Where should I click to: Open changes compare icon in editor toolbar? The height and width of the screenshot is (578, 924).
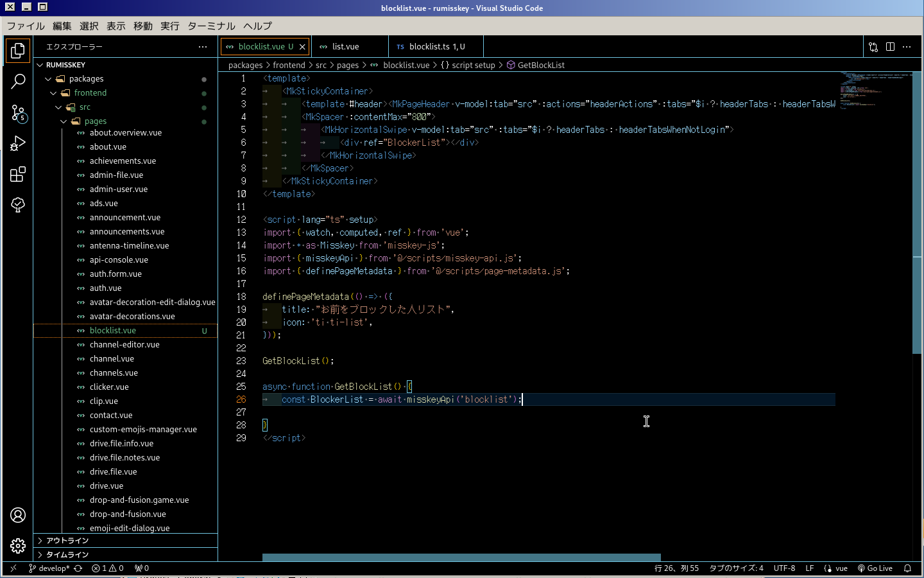pos(873,47)
